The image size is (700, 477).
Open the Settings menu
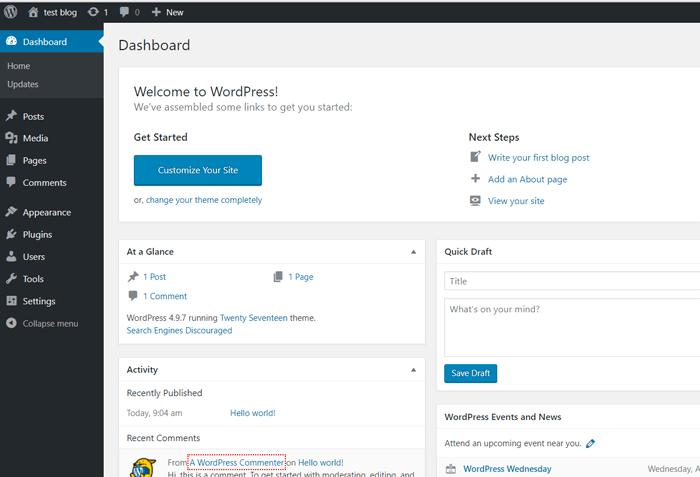39,301
